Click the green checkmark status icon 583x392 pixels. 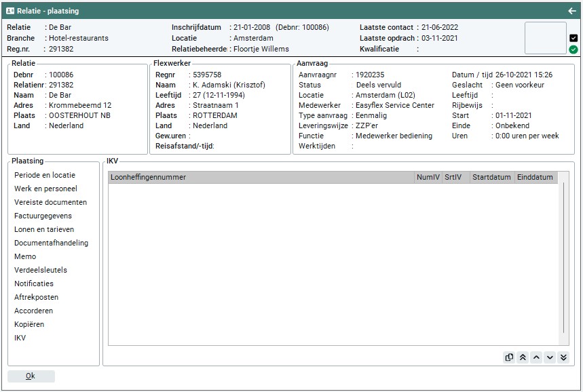[573, 50]
